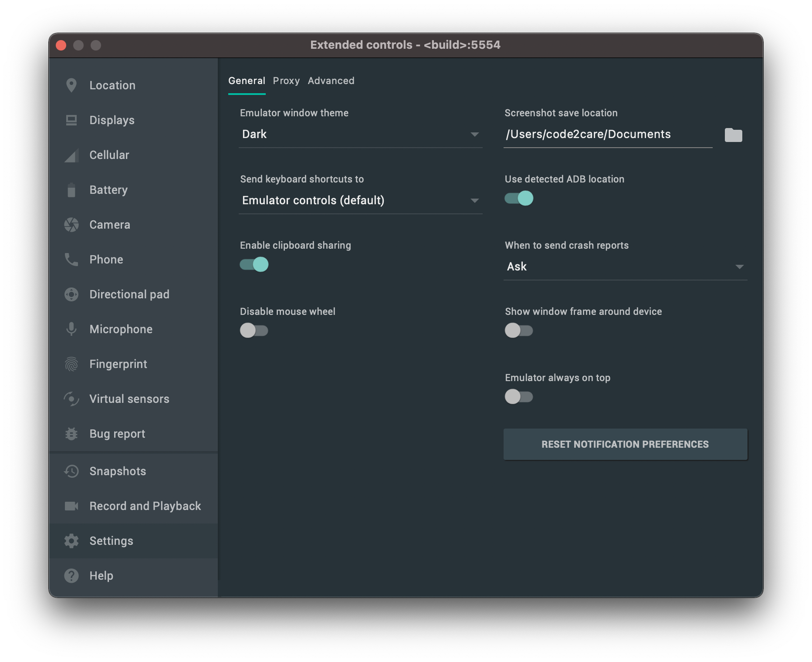Click the Microphone icon in sidebar
This screenshot has height=662, width=812.
[x=71, y=329]
